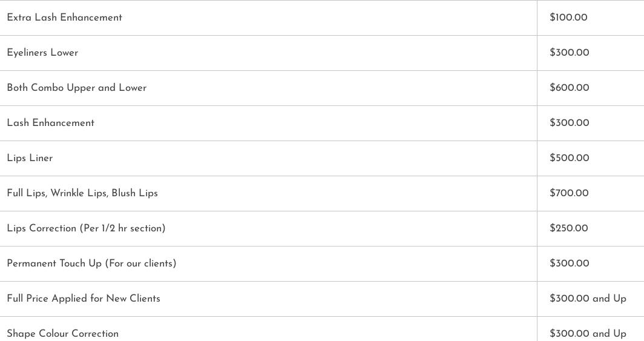Click Both Combo Upper and Lower text
Image resolution: width=644 pixels, height=341 pixels.
pyautogui.click(x=77, y=88)
